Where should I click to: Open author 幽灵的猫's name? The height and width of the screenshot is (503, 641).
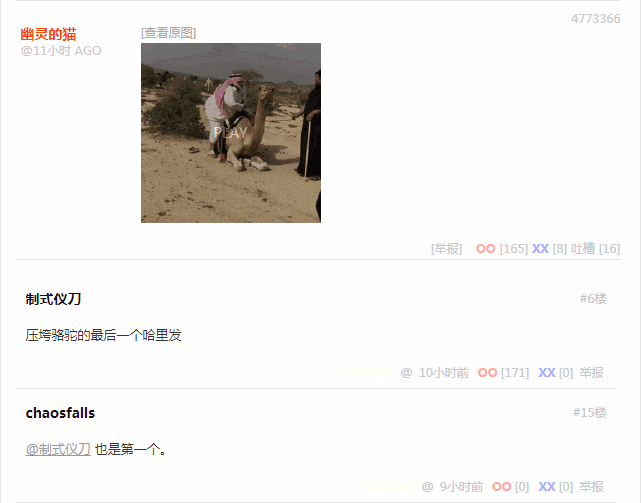tap(49, 34)
